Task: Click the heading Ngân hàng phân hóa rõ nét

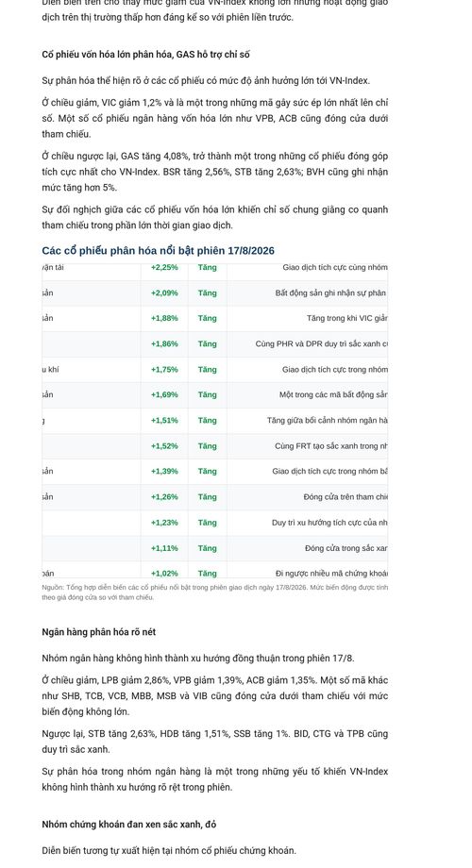Action: click(x=98, y=631)
